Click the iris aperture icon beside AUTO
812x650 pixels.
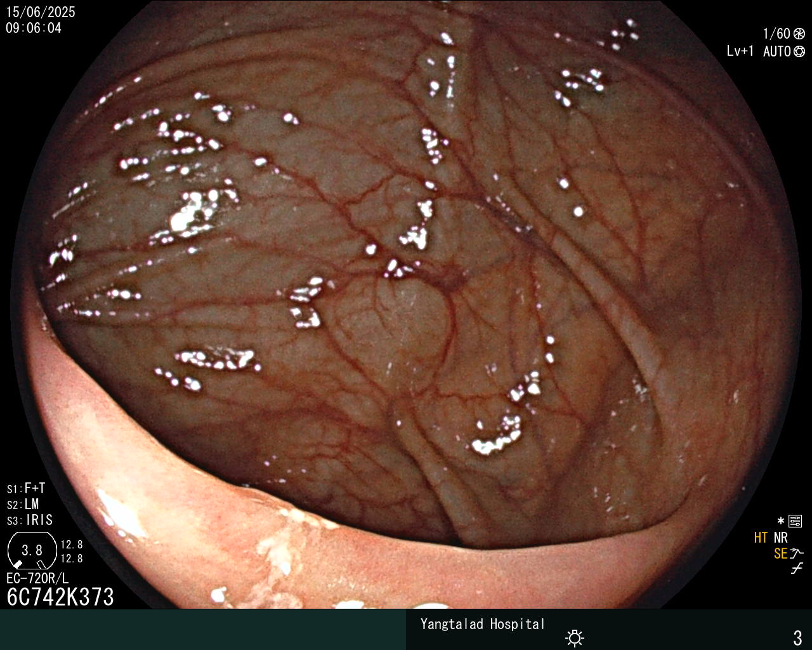point(799,51)
